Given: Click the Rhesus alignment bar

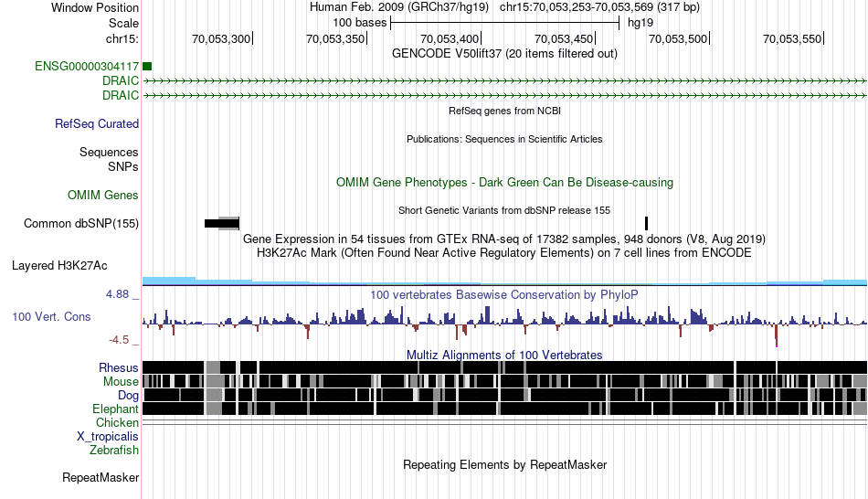Looking at the screenshot, I should coord(504,367).
